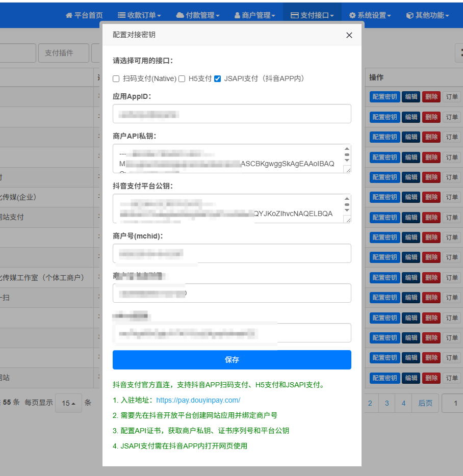Screen dimensions: 463x476
Task: Click into the 商户API私钥 textarea
Action: (232, 158)
